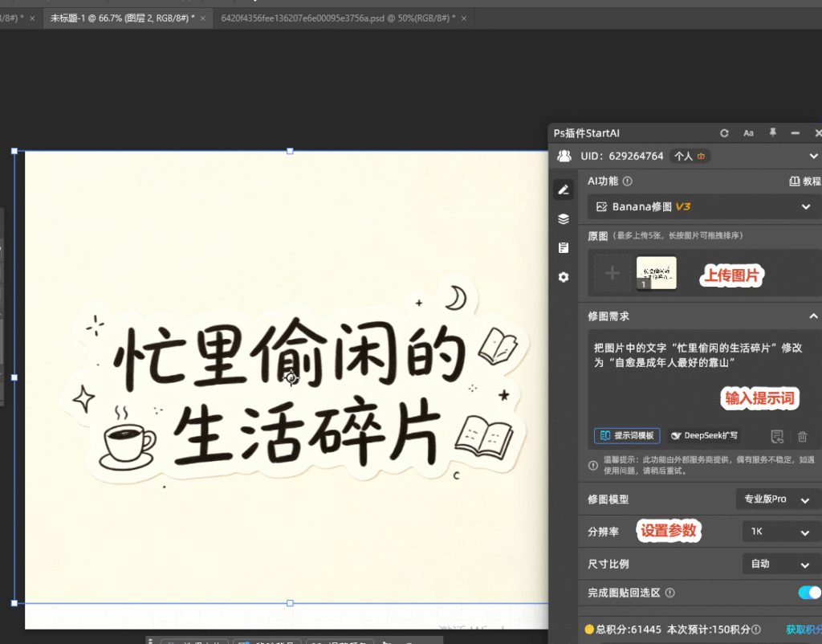Expand the UID account row chevron
This screenshot has width=822, height=644.
coord(813,156)
